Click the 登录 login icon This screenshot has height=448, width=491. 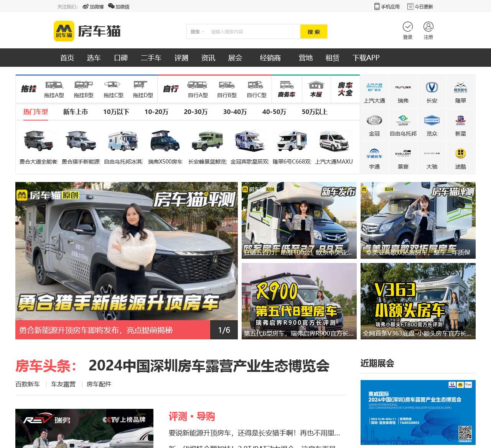pos(408,26)
